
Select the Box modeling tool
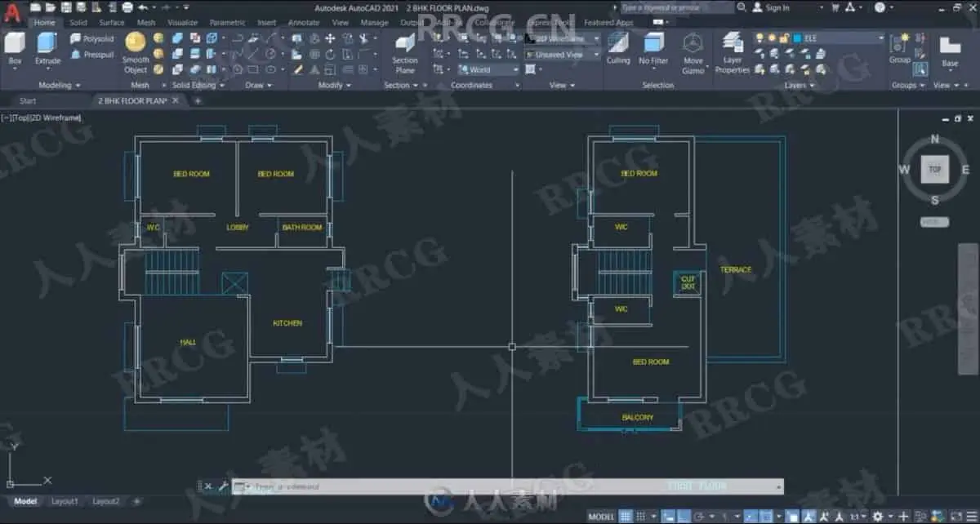(x=15, y=50)
